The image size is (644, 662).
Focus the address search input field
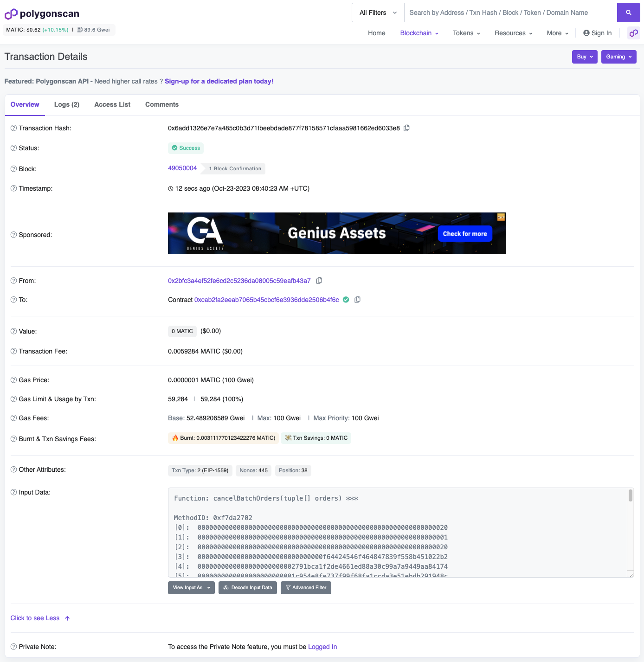point(510,13)
